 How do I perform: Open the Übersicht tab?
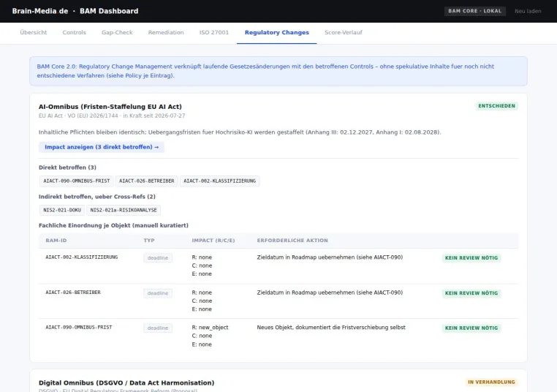point(34,32)
